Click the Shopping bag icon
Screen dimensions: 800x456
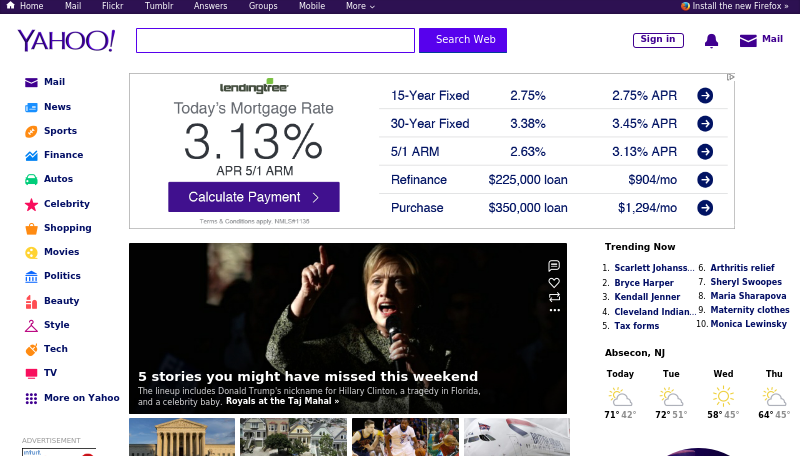coord(31,228)
